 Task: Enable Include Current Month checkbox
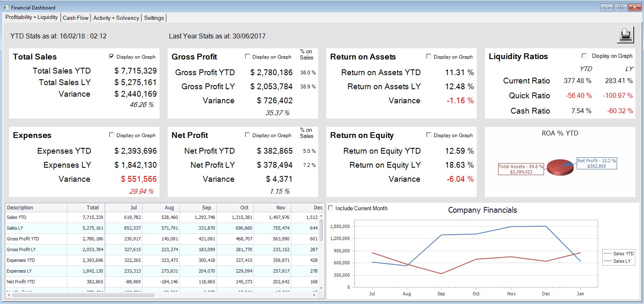click(x=330, y=208)
